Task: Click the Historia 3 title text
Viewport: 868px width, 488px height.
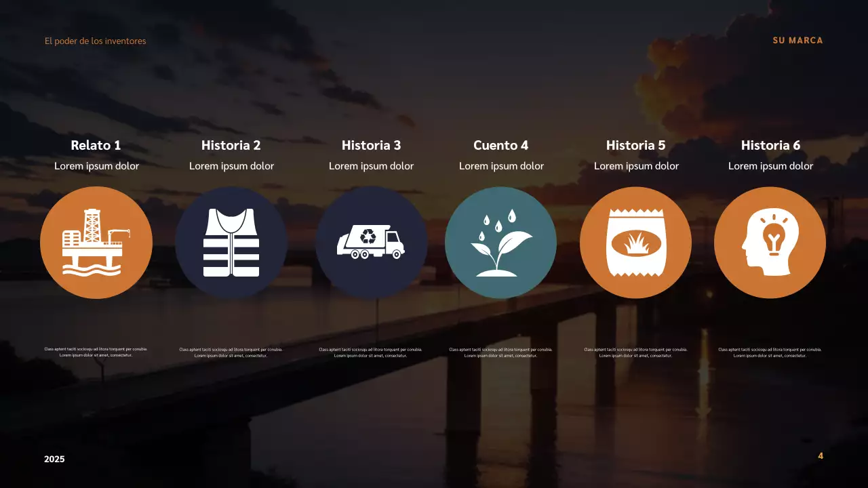Action: [x=371, y=145]
